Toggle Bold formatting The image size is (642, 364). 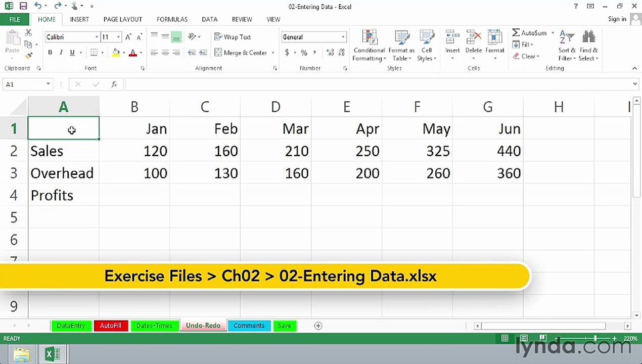(x=50, y=53)
